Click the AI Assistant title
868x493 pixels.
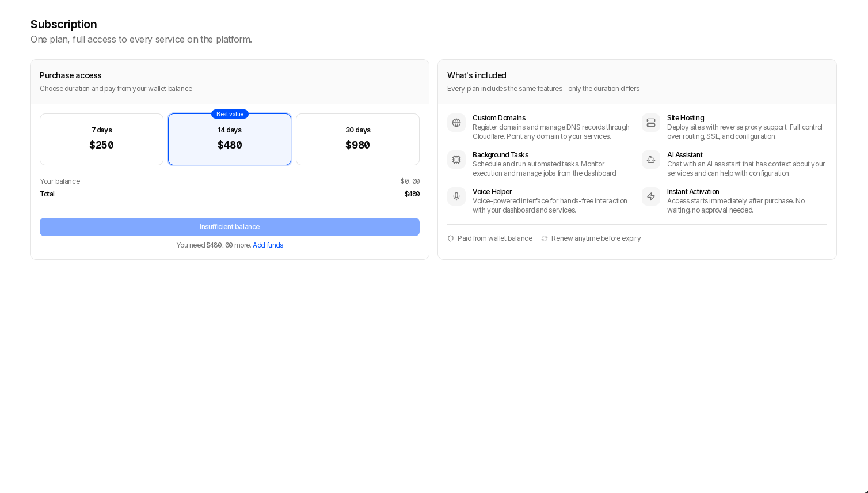[x=684, y=155]
